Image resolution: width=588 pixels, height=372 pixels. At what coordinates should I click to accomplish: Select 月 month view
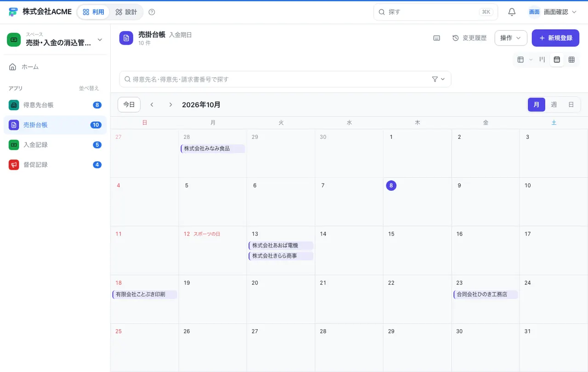537,105
